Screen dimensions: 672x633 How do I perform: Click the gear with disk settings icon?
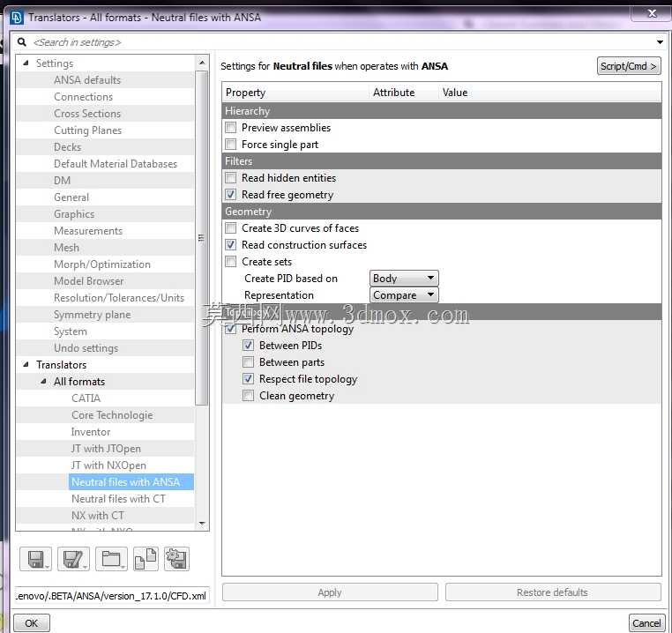pyautogui.click(x=176, y=559)
